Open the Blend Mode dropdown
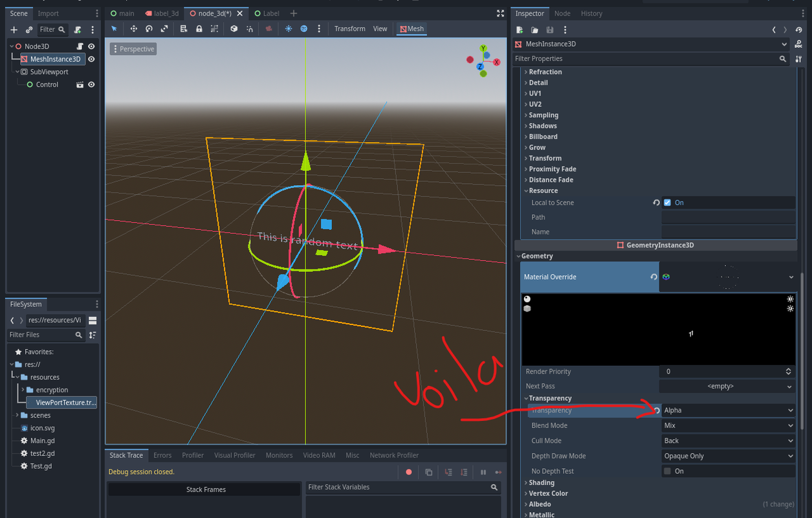The image size is (812, 518). (x=729, y=425)
